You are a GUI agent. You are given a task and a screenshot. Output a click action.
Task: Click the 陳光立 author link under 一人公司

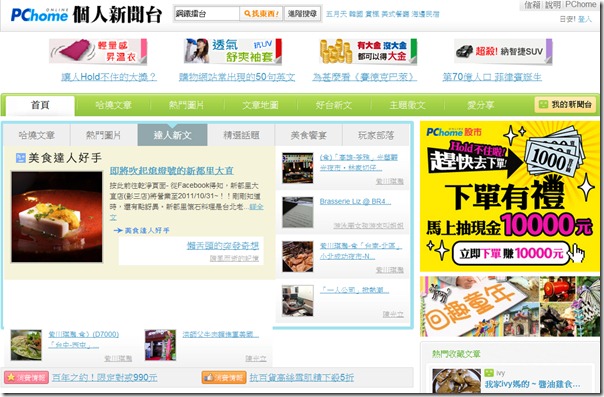(x=393, y=314)
